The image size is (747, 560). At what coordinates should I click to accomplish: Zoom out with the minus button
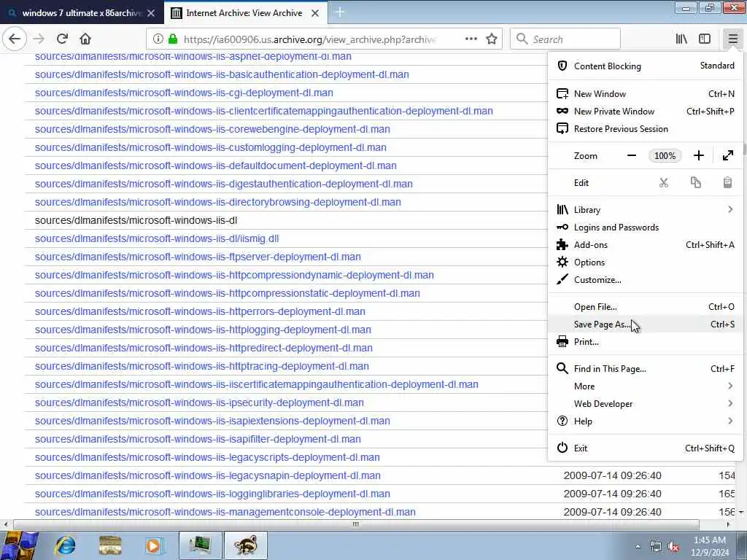(x=632, y=156)
